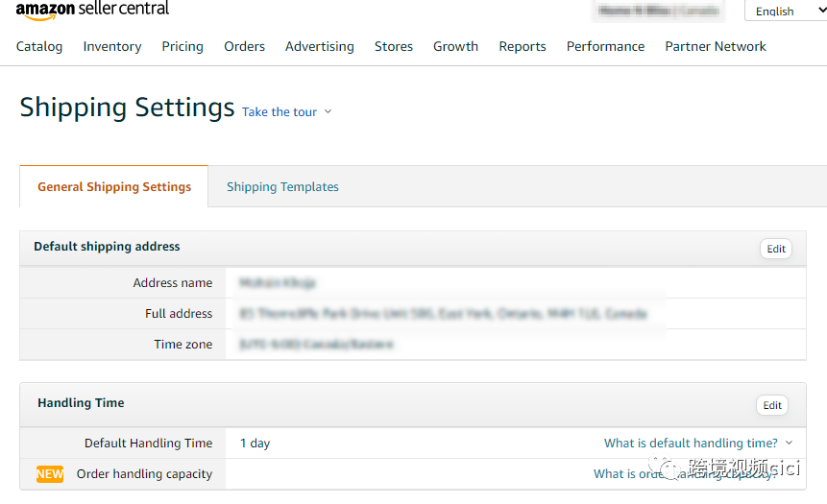Screen dimensions: 827x504
Task: Open the Stores menu
Action: point(394,46)
